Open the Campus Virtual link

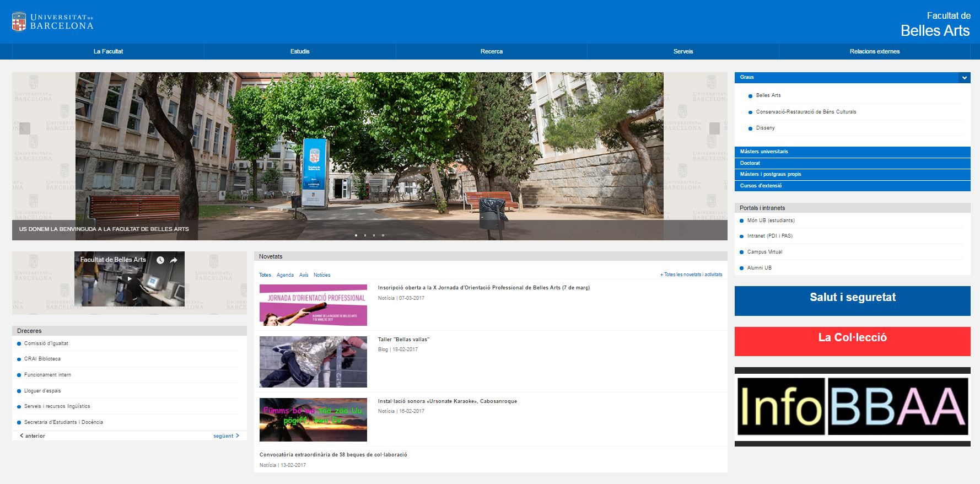coord(764,252)
